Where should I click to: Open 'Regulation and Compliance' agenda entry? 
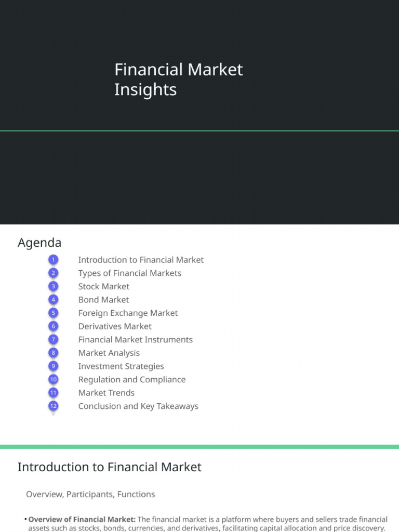tap(131, 380)
